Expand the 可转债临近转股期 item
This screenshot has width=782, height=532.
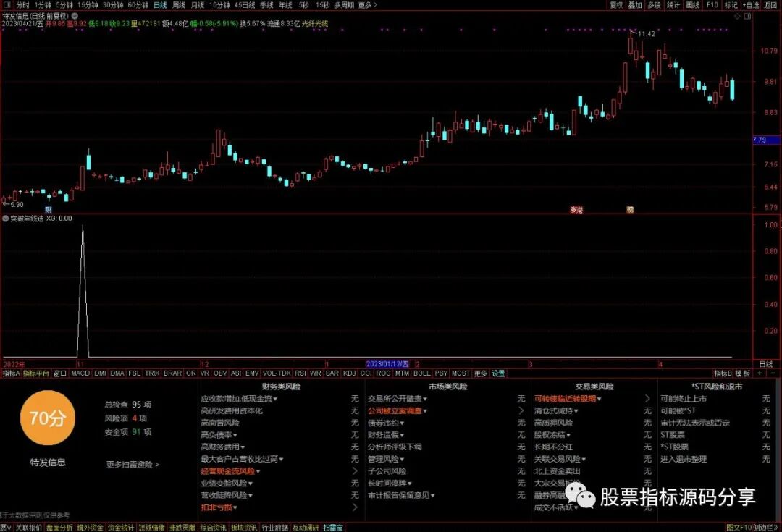point(568,399)
